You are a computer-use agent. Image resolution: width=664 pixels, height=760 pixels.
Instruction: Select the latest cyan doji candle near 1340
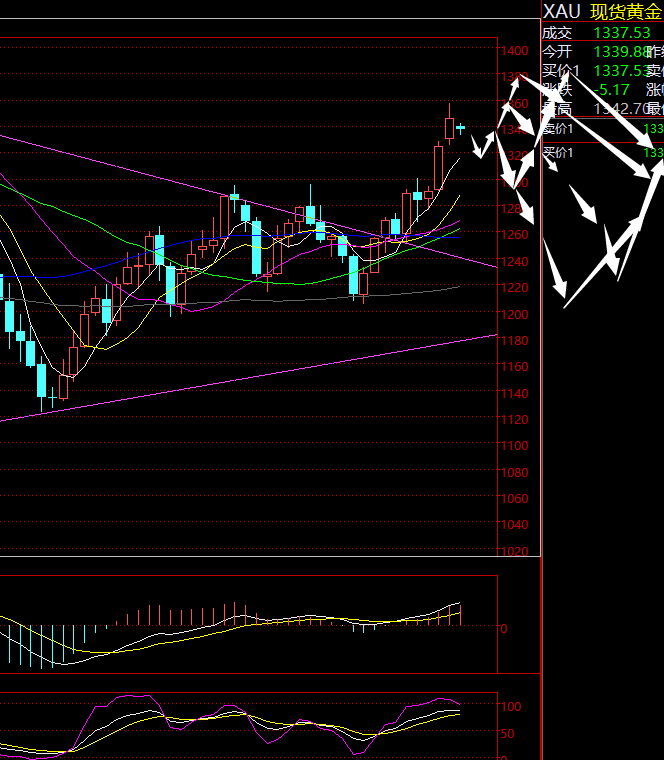coord(460,128)
